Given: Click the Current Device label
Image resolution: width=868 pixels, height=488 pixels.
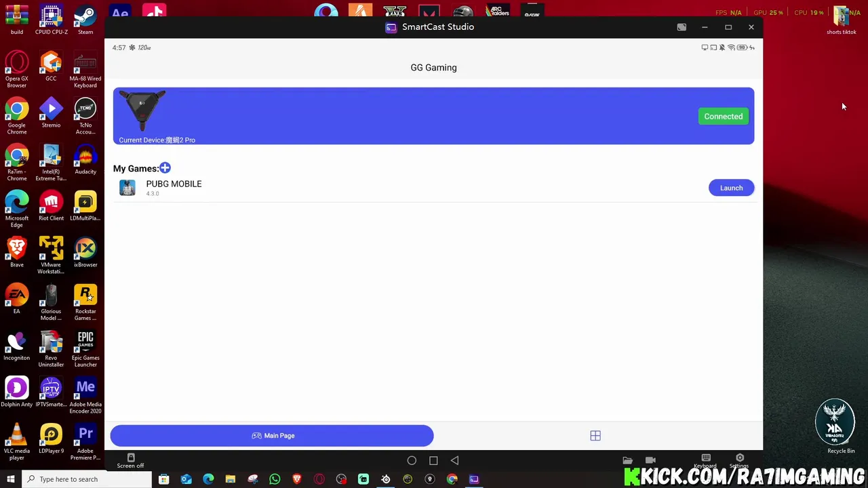Looking at the screenshot, I should [x=157, y=140].
